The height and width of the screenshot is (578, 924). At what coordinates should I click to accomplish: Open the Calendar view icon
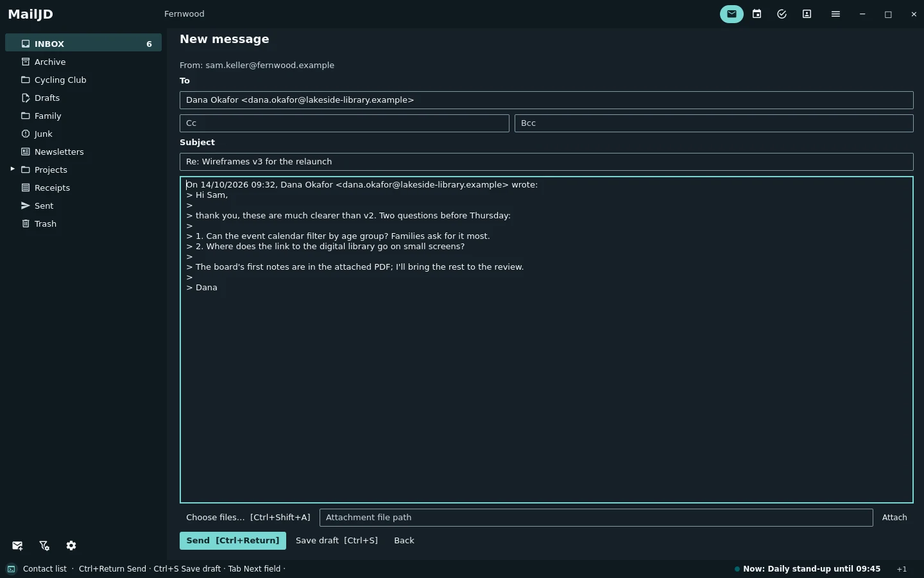point(757,14)
